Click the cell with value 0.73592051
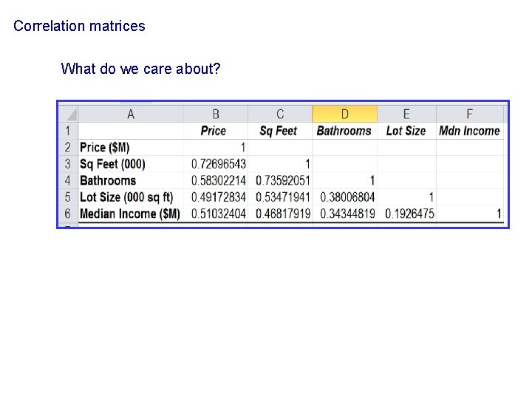Viewport: 532px width, 399px height. (x=280, y=180)
